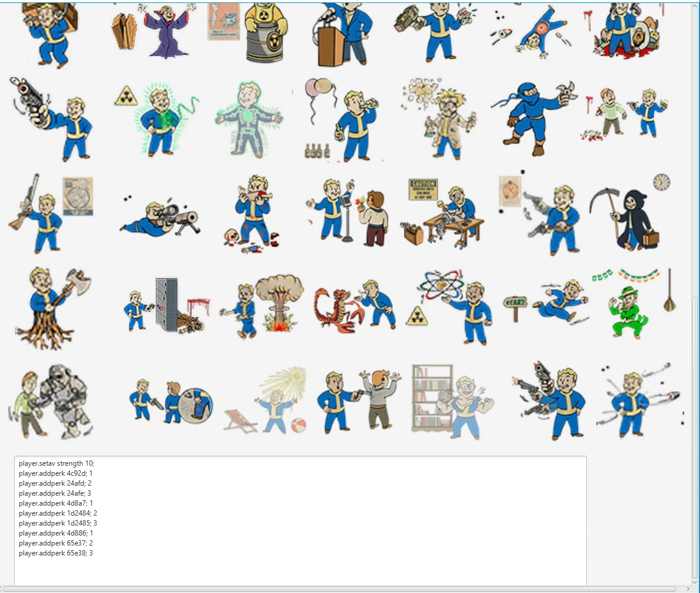Click the workbench with caution sign perk icon
The width and height of the screenshot is (700, 593).
click(443, 215)
